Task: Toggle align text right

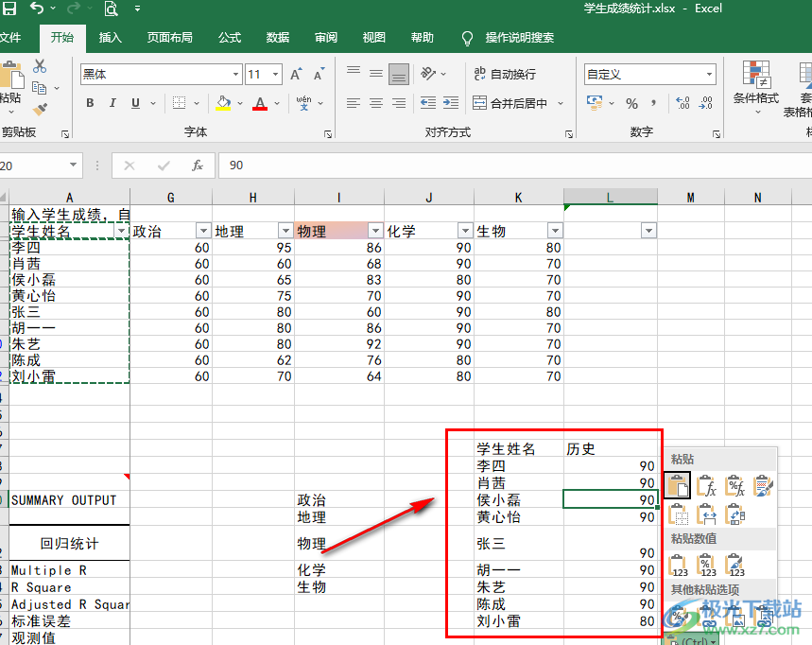Action: click(x=399, y=103)
